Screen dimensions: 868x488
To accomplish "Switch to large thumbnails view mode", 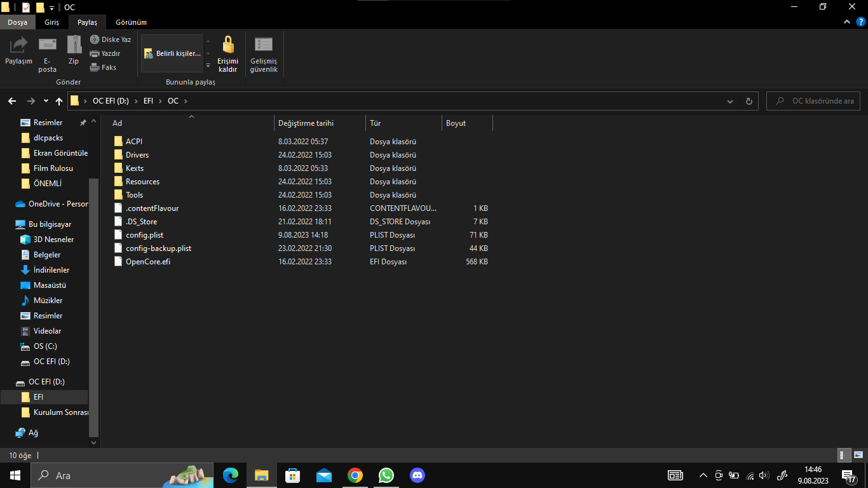I will [858, 455].
